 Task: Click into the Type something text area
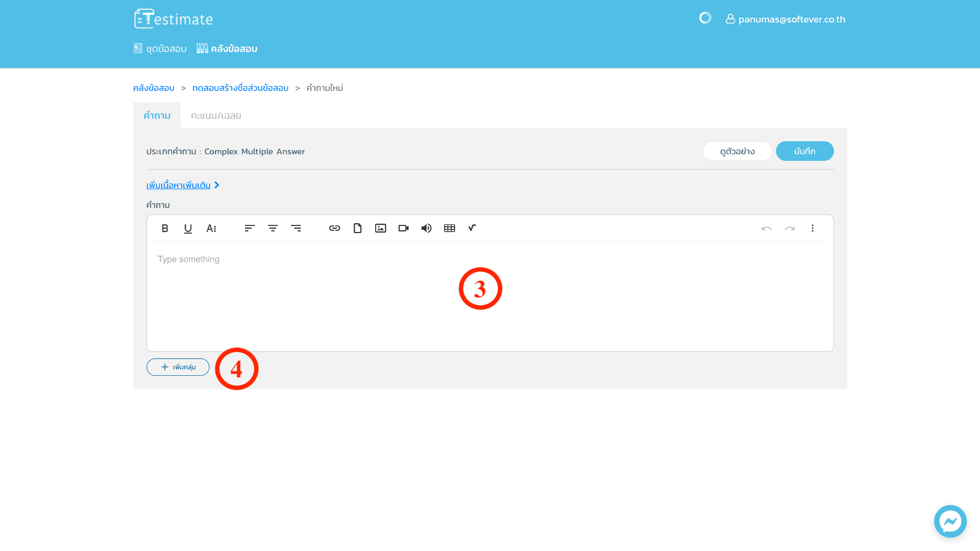(490, 296)
